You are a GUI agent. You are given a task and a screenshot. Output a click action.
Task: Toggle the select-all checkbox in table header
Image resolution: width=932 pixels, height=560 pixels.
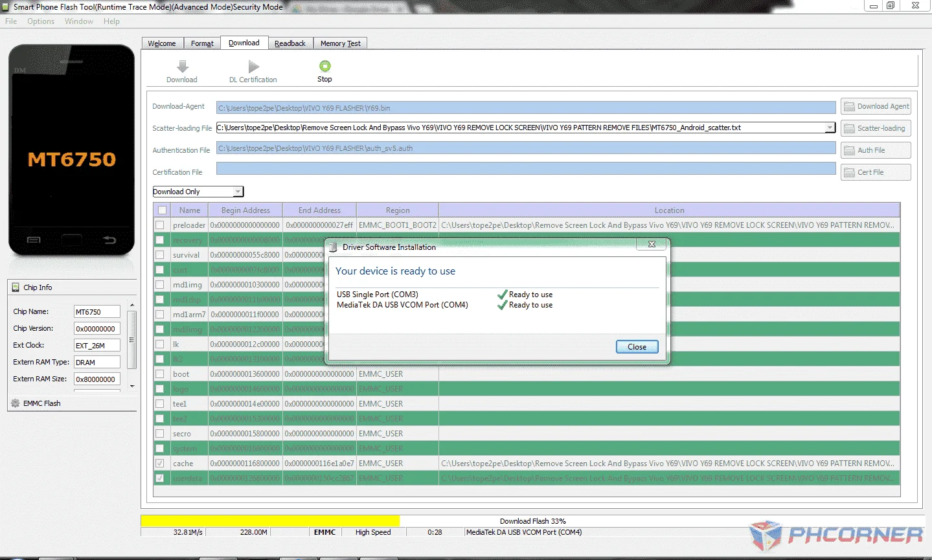[162, 210]
